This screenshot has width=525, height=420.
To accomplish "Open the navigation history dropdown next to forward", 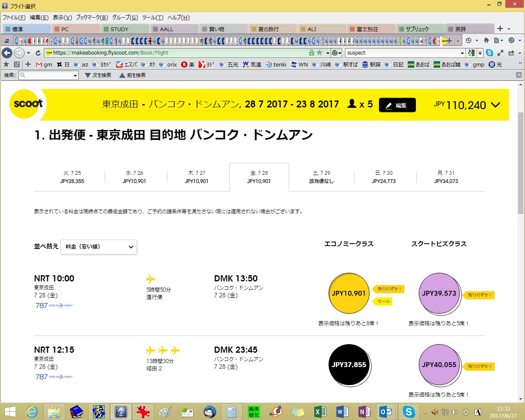I will 28,53.
